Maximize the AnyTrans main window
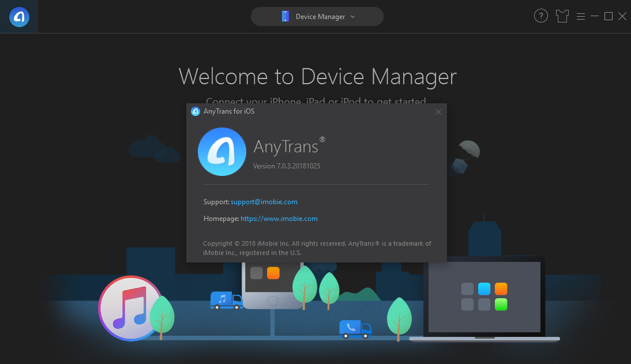The width and height of the screenshot is (631, 364). pos(609,16)
